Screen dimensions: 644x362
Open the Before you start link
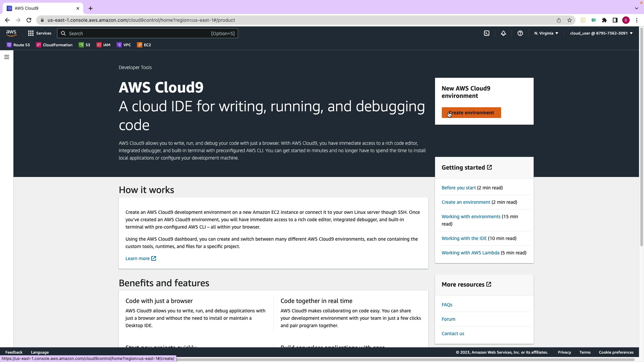click(x=459, y=188)
